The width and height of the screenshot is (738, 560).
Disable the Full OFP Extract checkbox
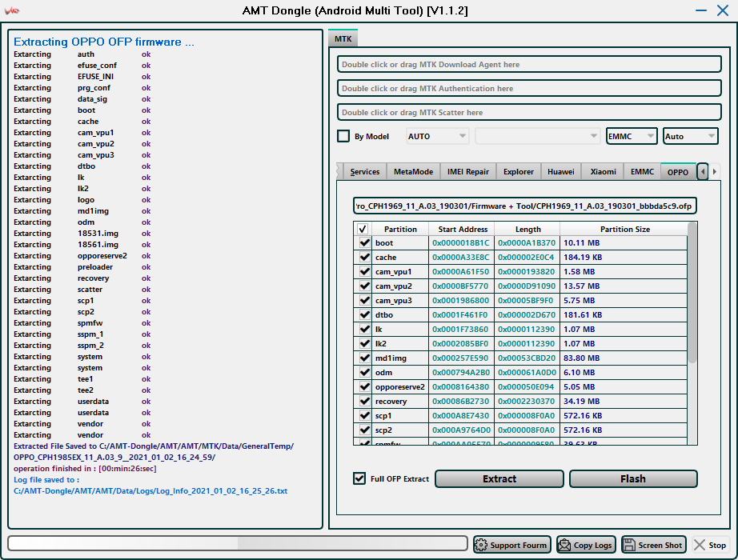click(x=359, y=478)
